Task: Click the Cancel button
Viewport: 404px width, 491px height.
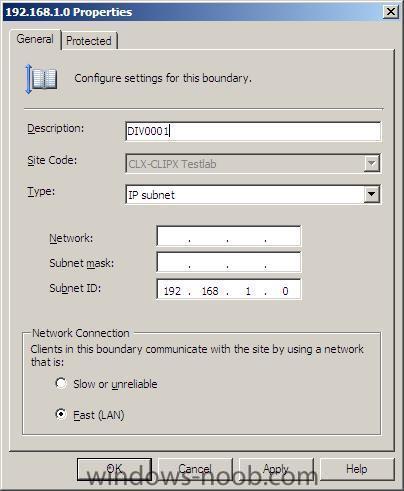Action: [195, 469]
